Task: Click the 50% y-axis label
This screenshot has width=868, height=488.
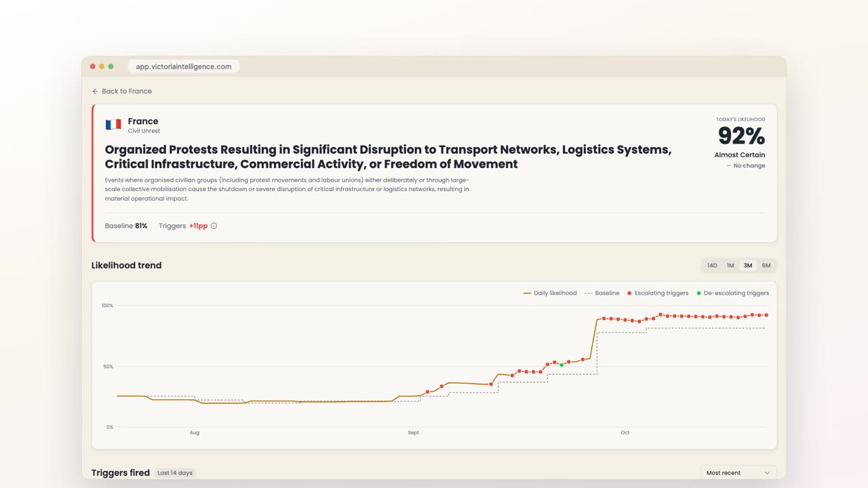Action: (x=108, y=367)
